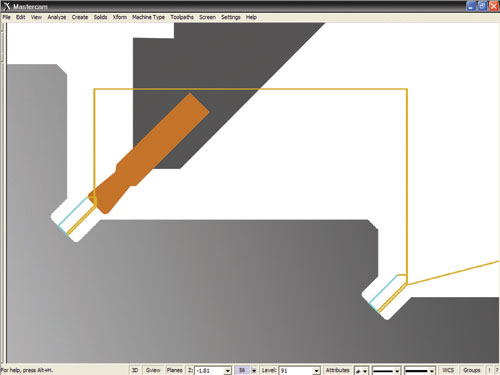Click the Planes button in status bar
Screen dimensions: 500x375
coord(174,370)
